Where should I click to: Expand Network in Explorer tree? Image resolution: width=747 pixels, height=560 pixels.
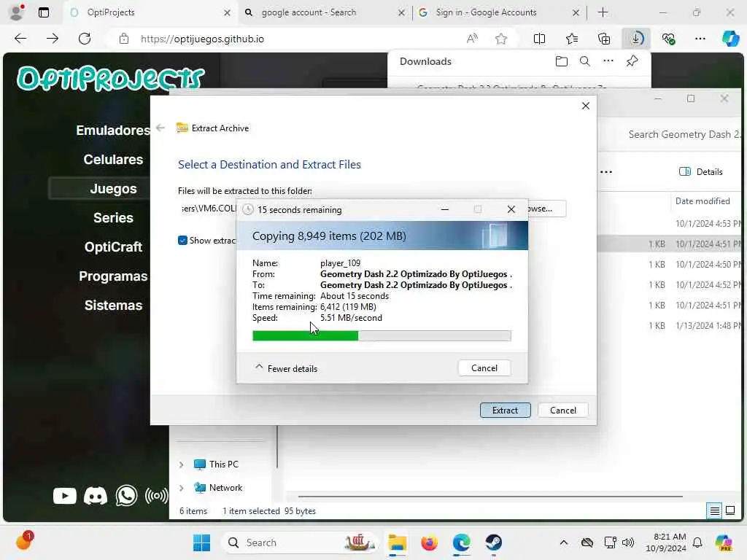click(x=181, y=488)
